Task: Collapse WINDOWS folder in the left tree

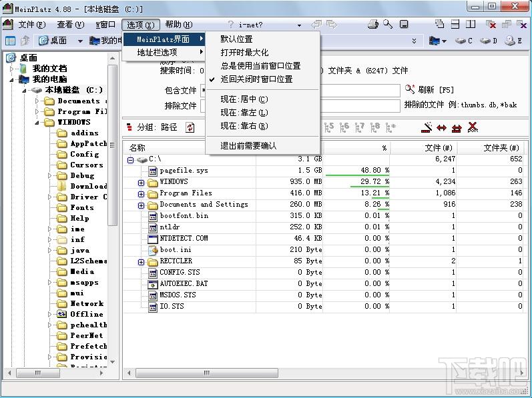Action: pyautogui.click(x=37, y=122)
